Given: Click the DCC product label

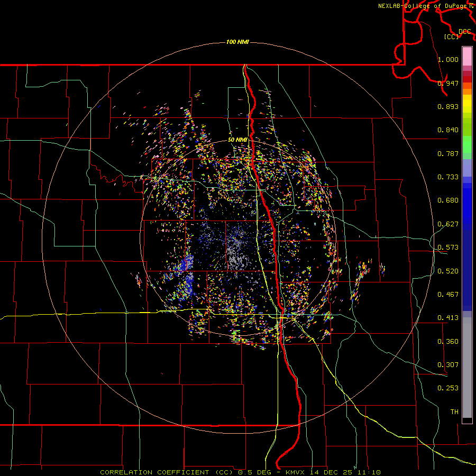Looking at the screenshot, I should coord(464,32).
